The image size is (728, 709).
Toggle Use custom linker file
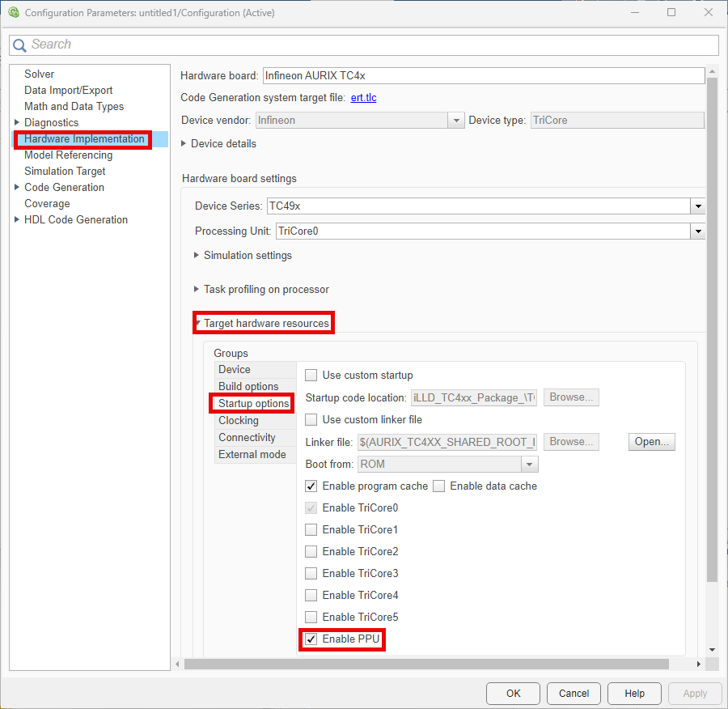click(311, 419)
